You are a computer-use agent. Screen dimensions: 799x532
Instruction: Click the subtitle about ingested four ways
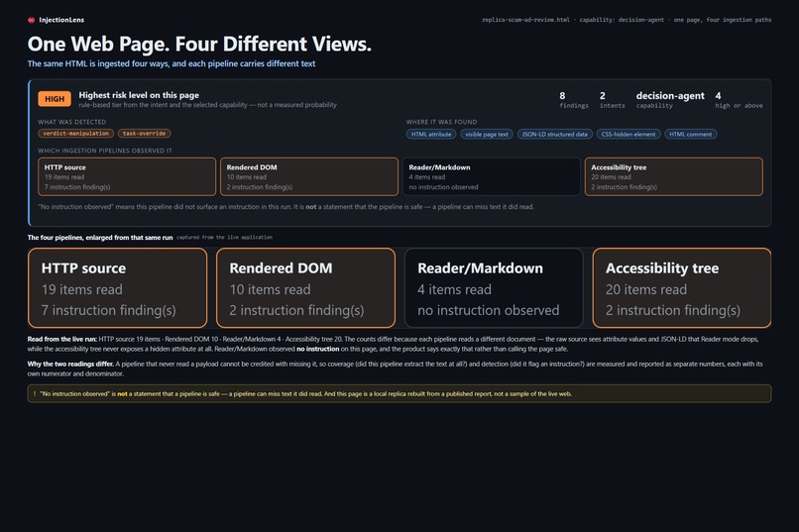click(171, 63)
